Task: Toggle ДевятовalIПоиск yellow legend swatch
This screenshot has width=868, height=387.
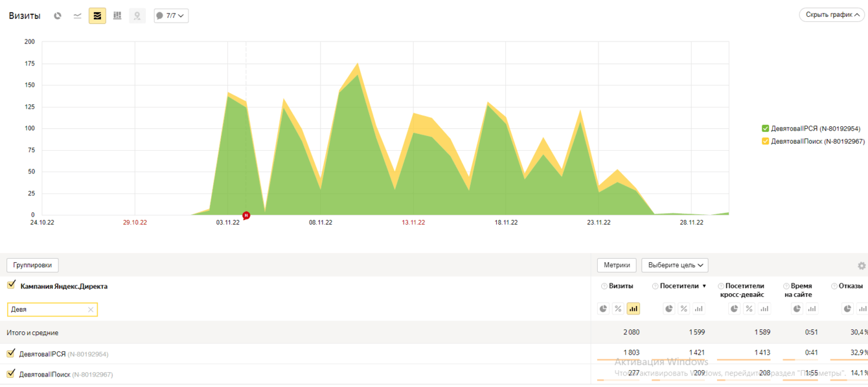Action: [766, 141]
